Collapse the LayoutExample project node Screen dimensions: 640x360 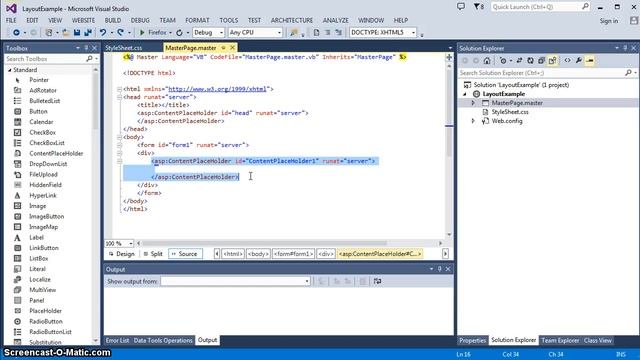click(465, 94)
